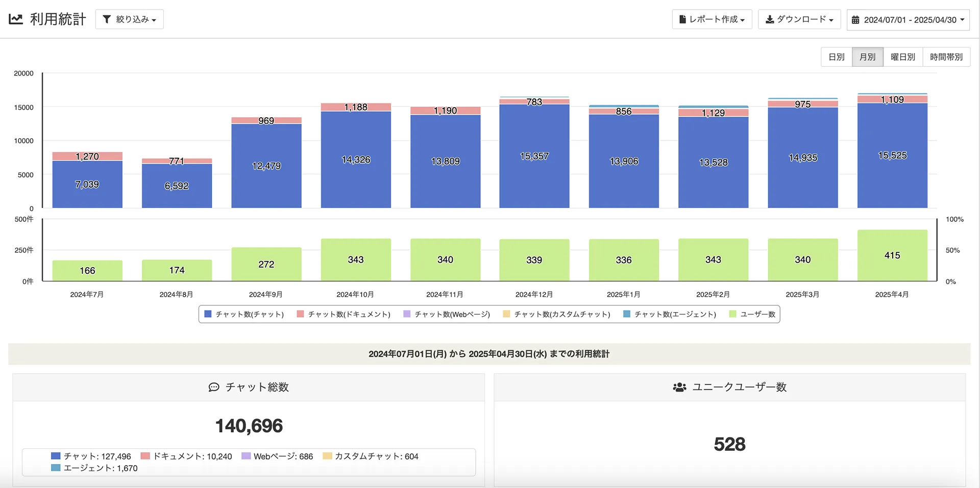The height and width of the screenshot is (488, 980).
Task: Click the 2025年2月 blue chat bar 13,528
Action: click(714, 162)
